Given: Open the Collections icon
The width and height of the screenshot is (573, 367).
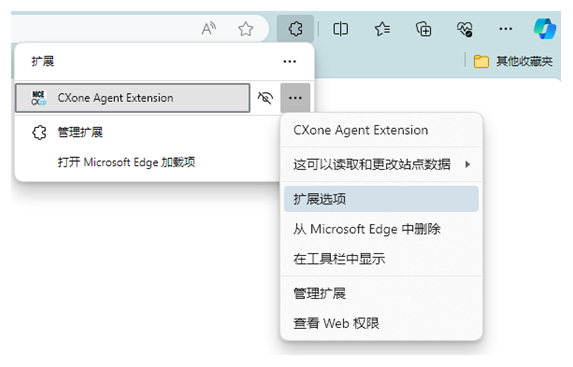Looking at the screenshot, I should pyautogui.click(x=424, y=29).
